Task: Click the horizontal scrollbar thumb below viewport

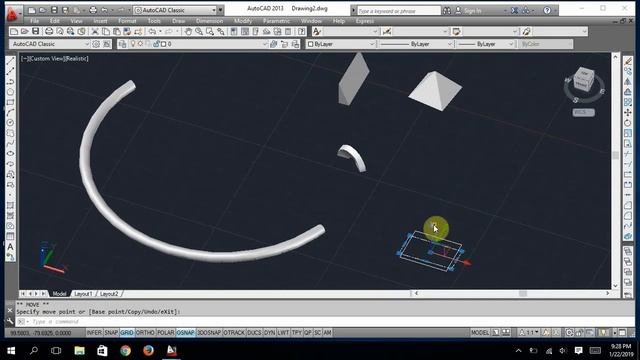Action: (x=523, y=293)
